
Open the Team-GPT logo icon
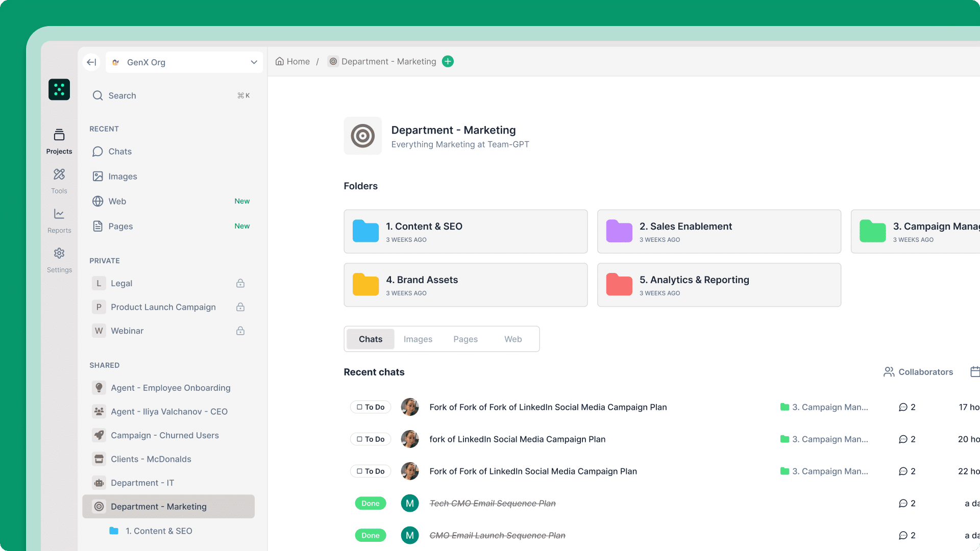59,90
